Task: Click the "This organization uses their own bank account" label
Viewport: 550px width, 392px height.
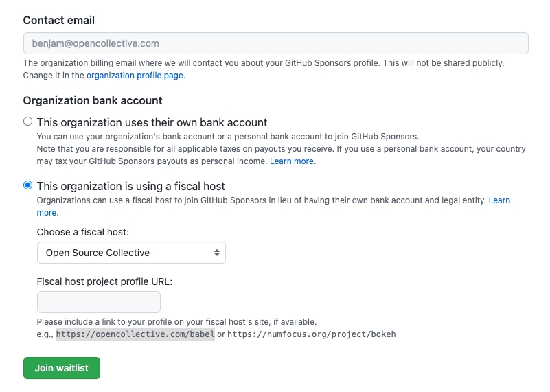Action: pyautogui.click(x=152, y=122)
